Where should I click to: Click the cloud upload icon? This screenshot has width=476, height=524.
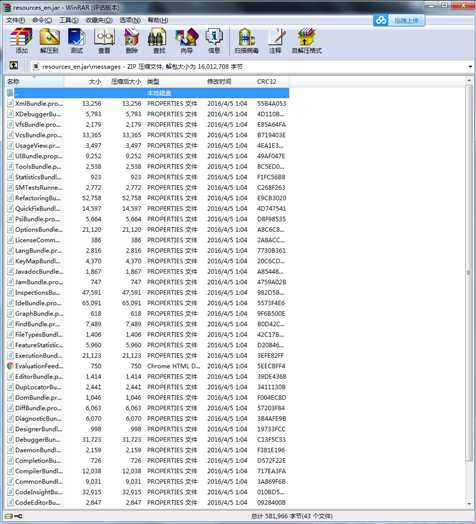tap(380, 20)
